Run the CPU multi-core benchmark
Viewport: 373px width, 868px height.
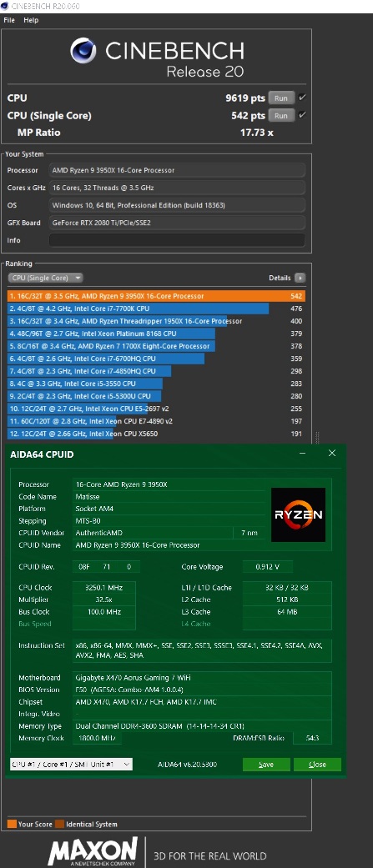pos(281,98)
